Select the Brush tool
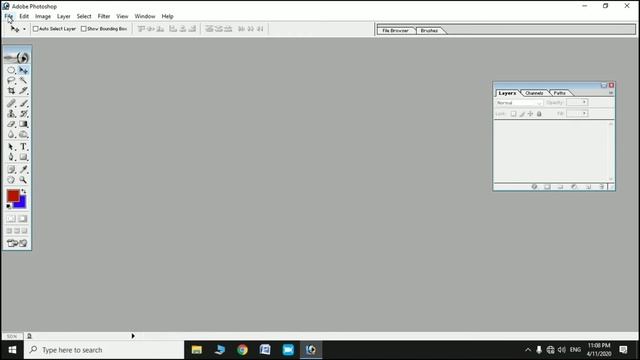 pyautogui.click(x=23, y=103)
